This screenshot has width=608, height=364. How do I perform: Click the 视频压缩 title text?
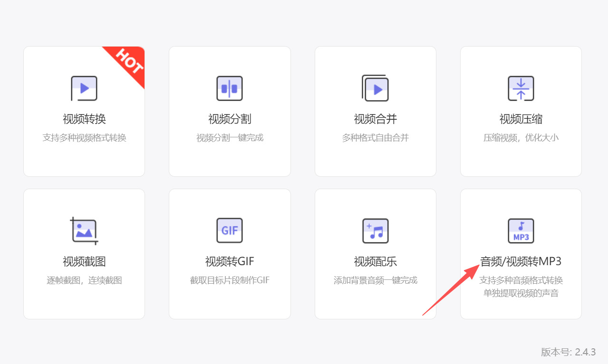pos(521,119)
